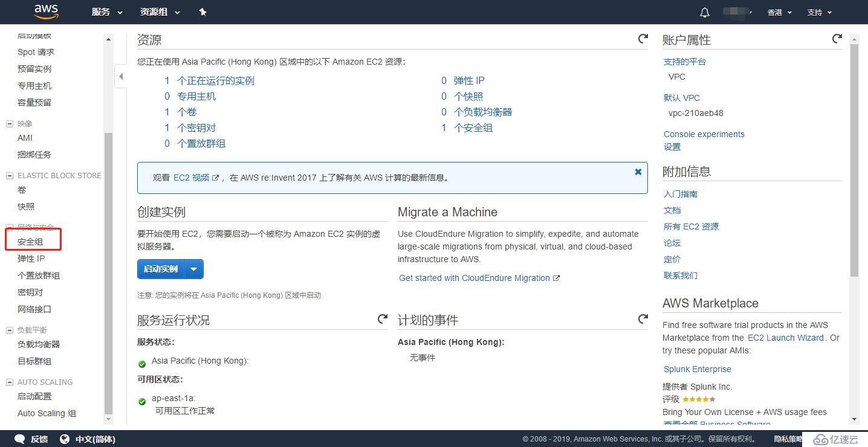Open 目标群组 in the sidebar

34,361
